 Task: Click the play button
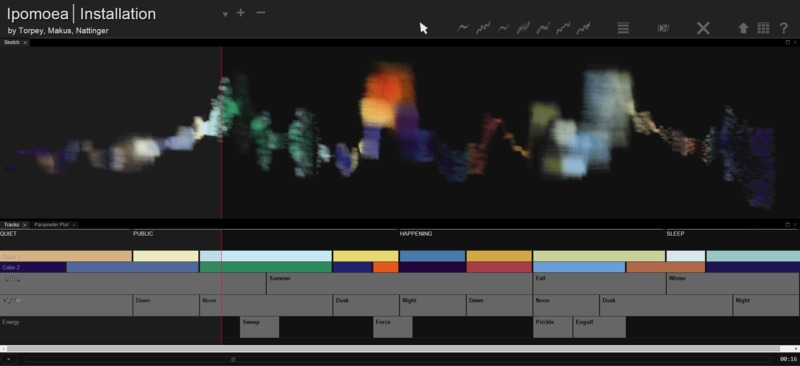9,359
